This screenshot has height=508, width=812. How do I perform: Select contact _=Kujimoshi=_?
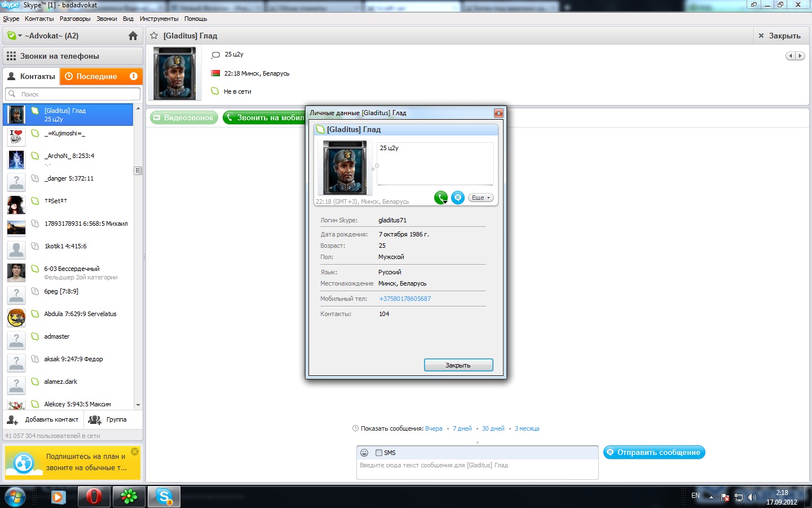click(x=68, y=137)
